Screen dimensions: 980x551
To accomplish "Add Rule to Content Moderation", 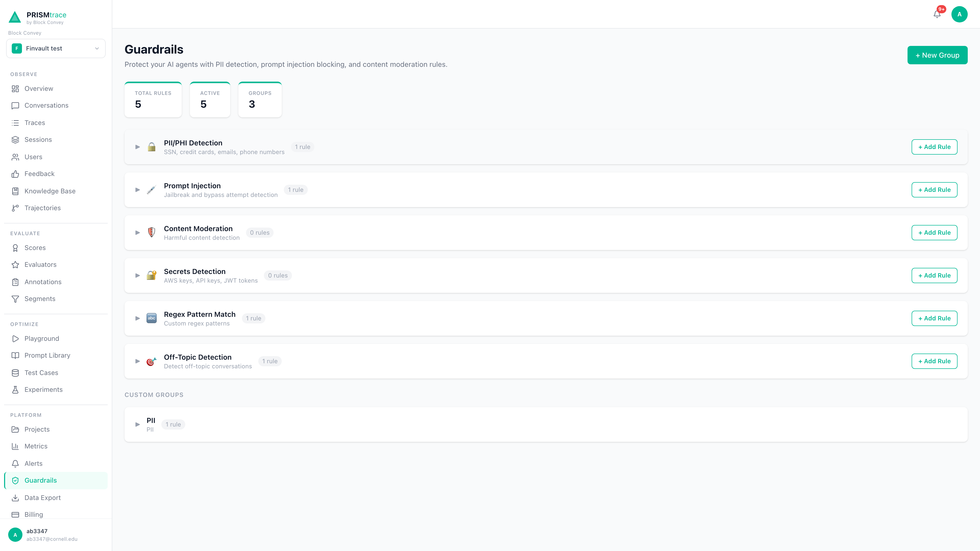I will tap(934, 233).
